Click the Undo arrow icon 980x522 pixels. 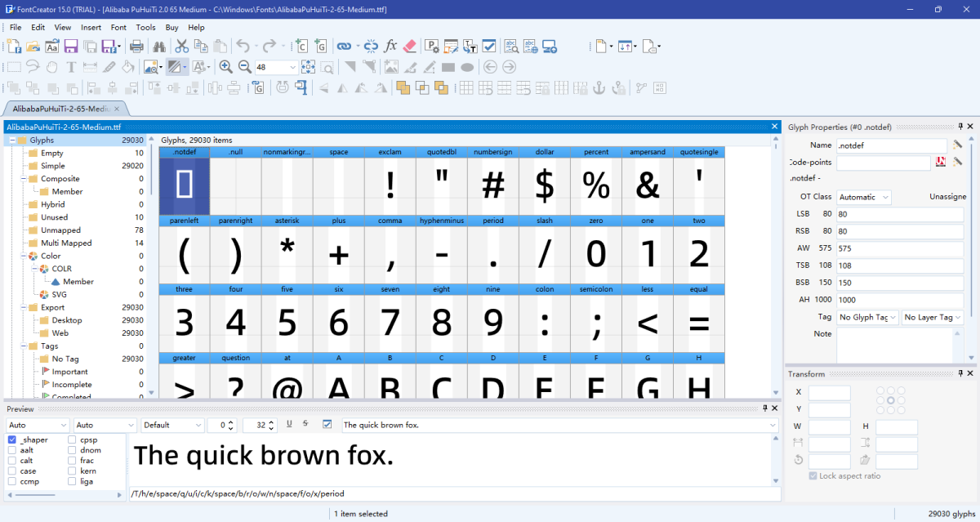(243, 47)
